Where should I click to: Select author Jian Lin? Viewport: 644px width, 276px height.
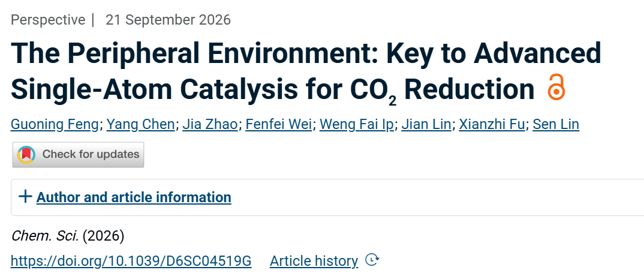(426, 124)
